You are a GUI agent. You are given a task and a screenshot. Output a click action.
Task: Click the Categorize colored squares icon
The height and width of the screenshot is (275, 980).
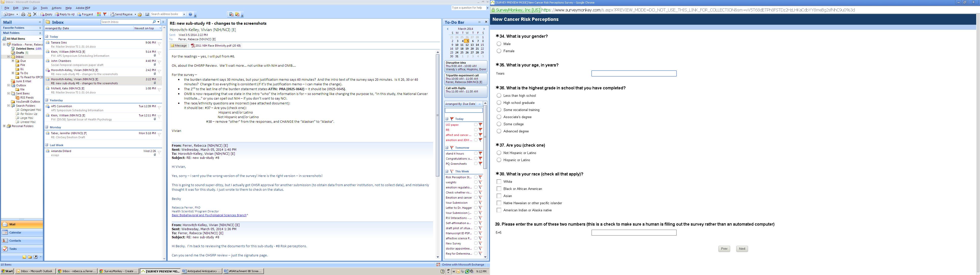(99, 15)
